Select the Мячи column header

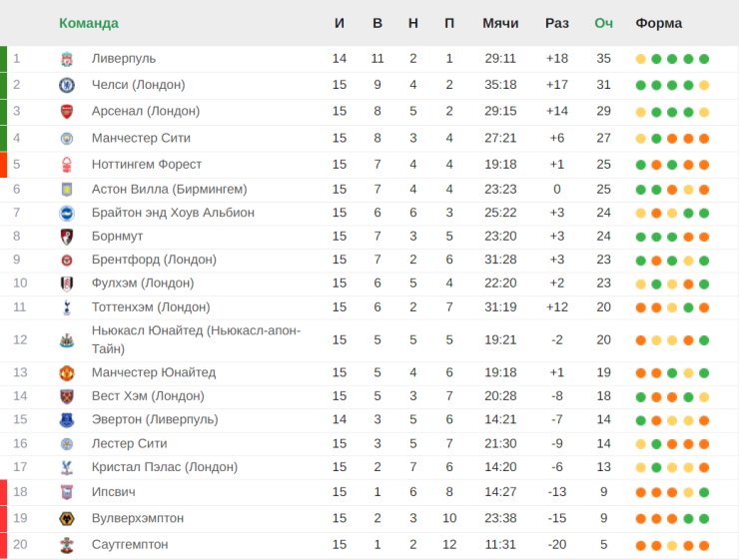pos(500,23)
